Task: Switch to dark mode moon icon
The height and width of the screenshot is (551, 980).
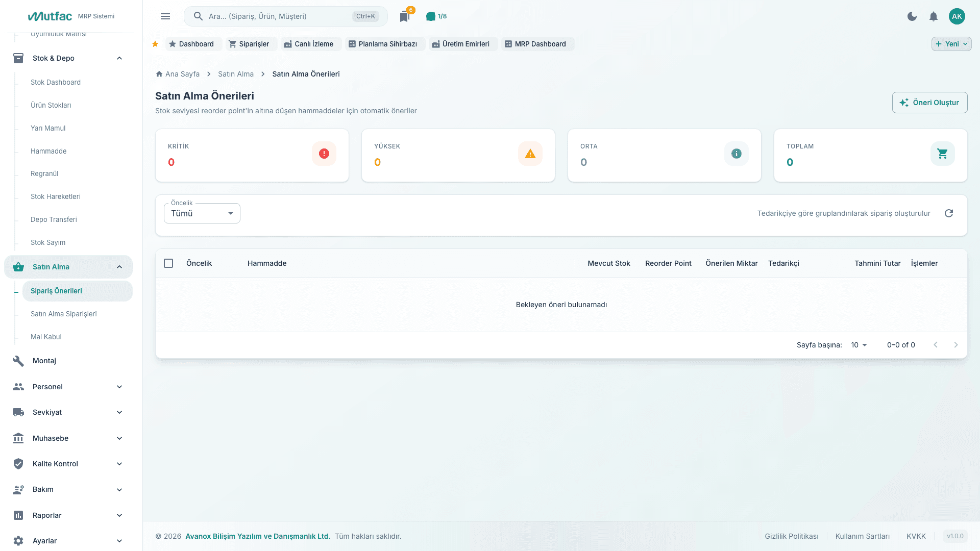Action: pyautogui.click(x=912, y=16)
